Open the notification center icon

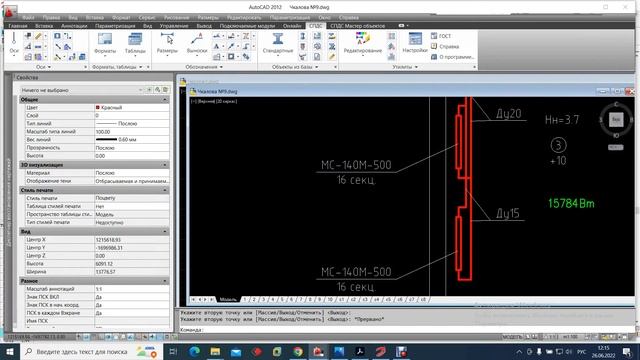coord(627,351)
